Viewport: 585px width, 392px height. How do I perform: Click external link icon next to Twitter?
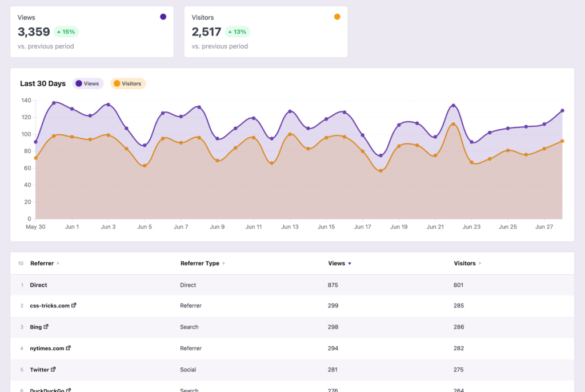[54, 369]
